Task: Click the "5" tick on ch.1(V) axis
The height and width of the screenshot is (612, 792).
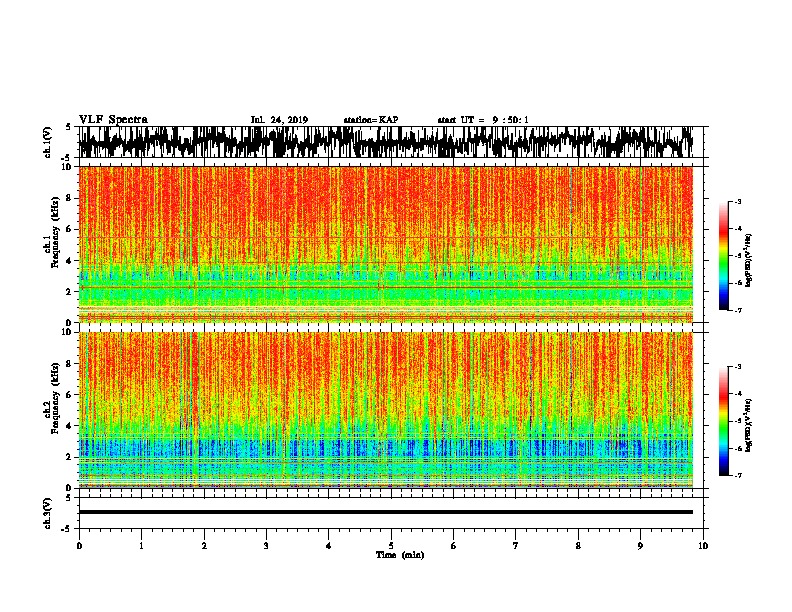Action: [x=68, y=127]
